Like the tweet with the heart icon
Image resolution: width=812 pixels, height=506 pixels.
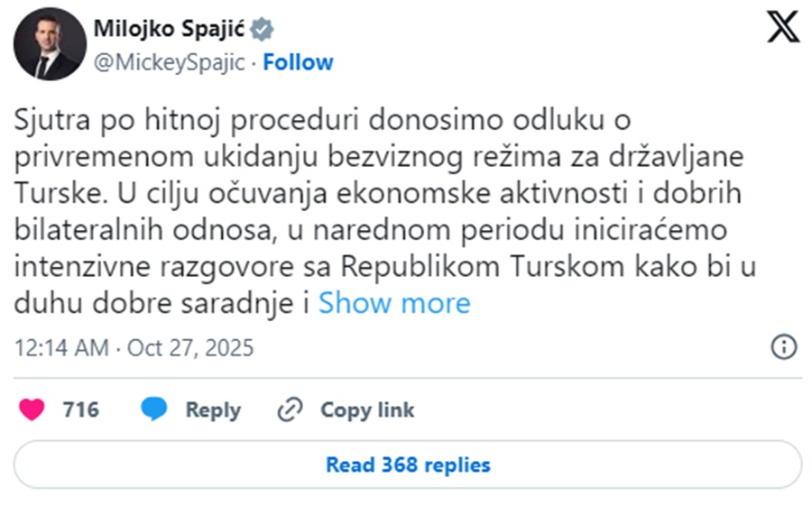[x=32, y=409]
